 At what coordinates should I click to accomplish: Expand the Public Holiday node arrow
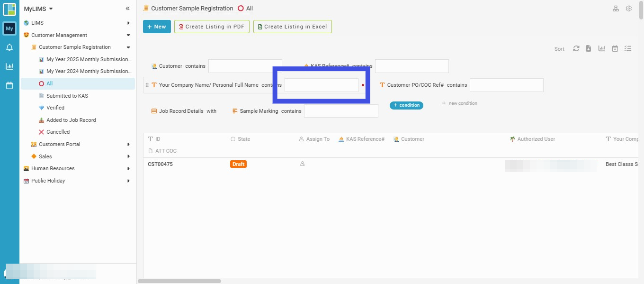pyautogui.click(x=128, y=181)
